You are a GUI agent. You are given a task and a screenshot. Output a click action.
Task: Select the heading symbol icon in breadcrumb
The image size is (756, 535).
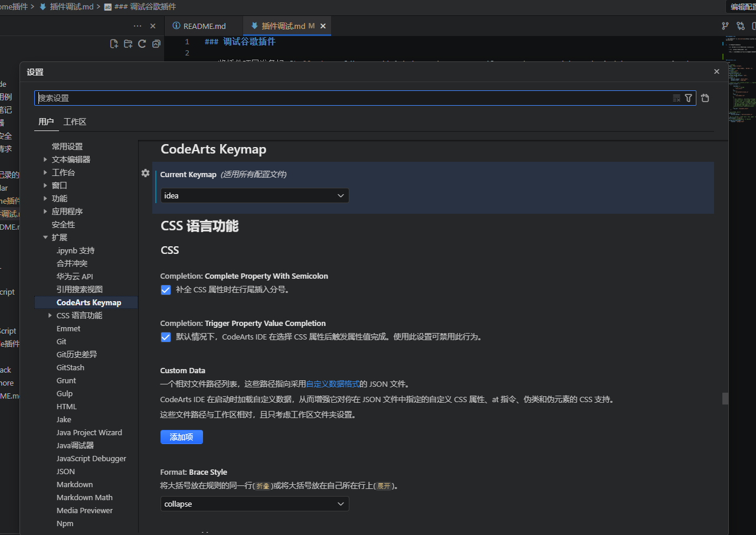coord(108,7)
